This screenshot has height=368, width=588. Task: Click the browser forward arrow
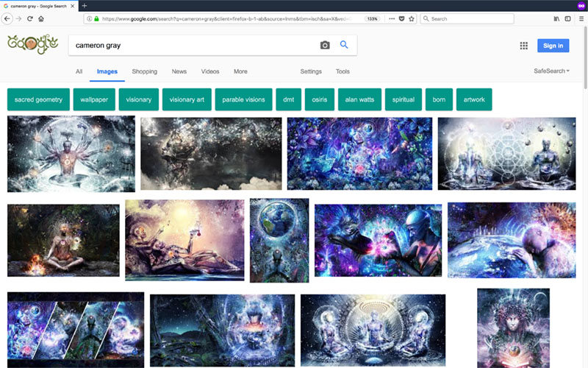tap(19, 19)
